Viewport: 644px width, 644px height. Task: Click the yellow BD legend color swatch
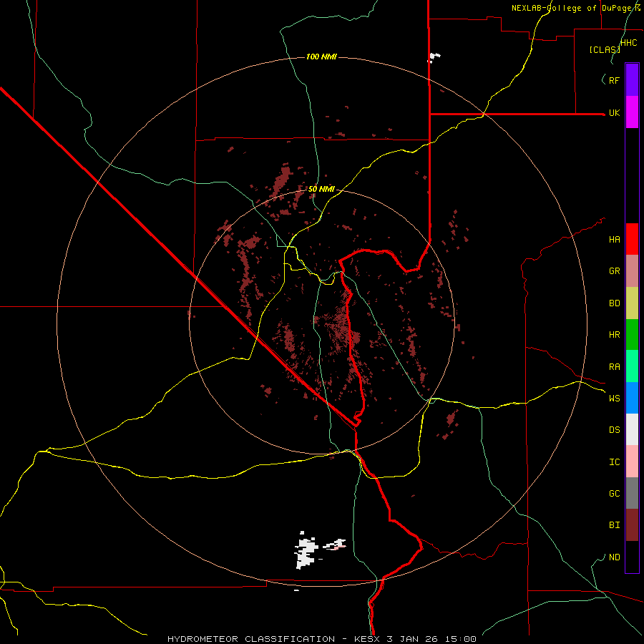(x=632, y=303)
